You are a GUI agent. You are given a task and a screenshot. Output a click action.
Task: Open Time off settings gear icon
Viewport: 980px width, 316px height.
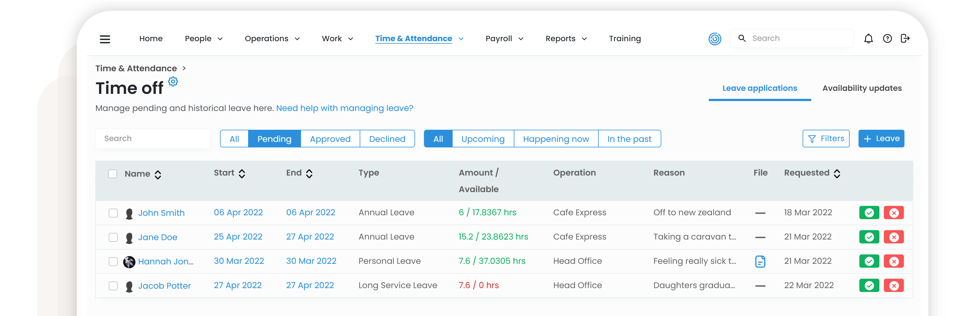tap(173, 81)
